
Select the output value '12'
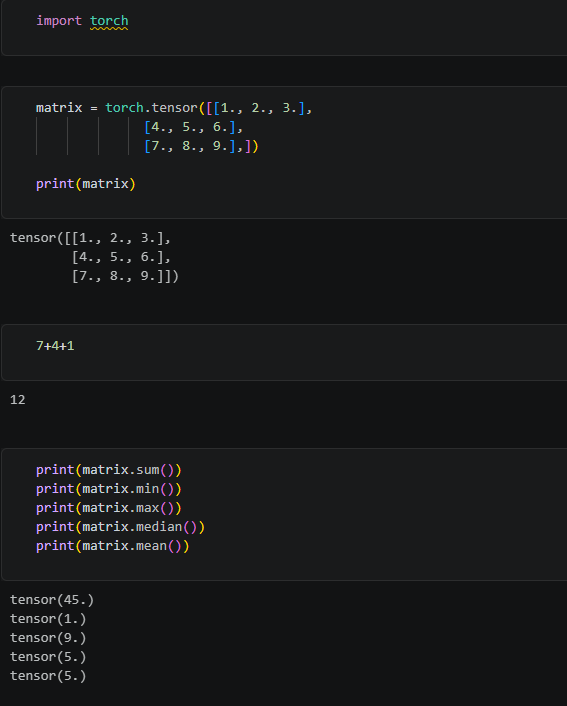(18, 400)
